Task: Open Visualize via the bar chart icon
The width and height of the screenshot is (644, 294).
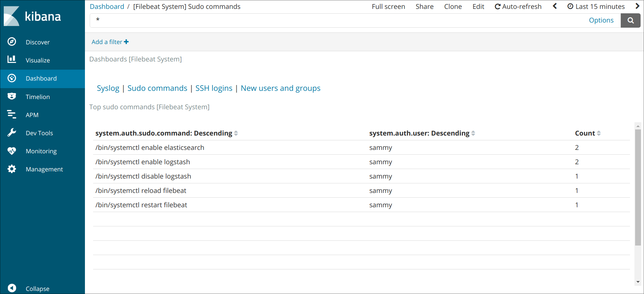Action: (12, 60)
